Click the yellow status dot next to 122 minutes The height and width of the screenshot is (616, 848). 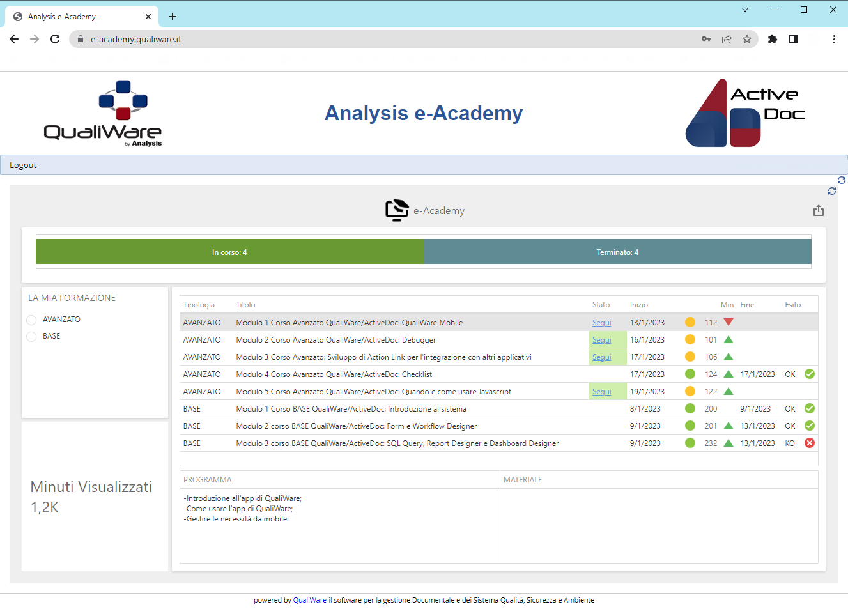[x=690, y=391]
